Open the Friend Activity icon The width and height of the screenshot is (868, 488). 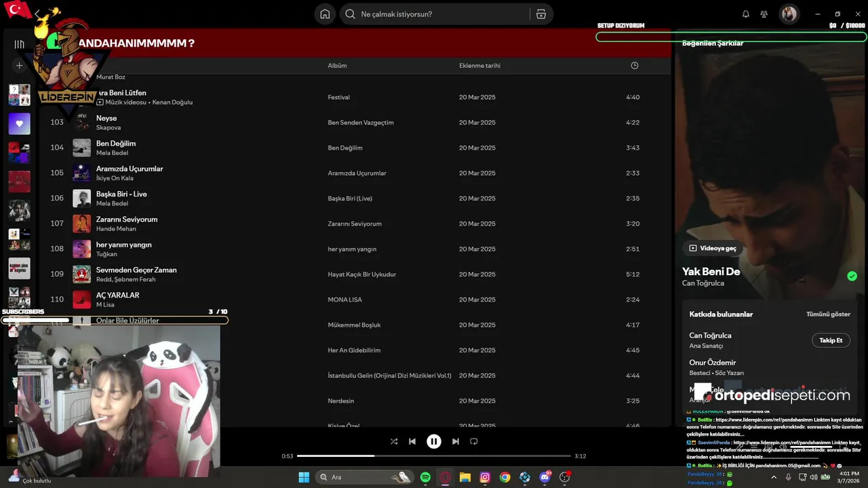click(764, 14)
